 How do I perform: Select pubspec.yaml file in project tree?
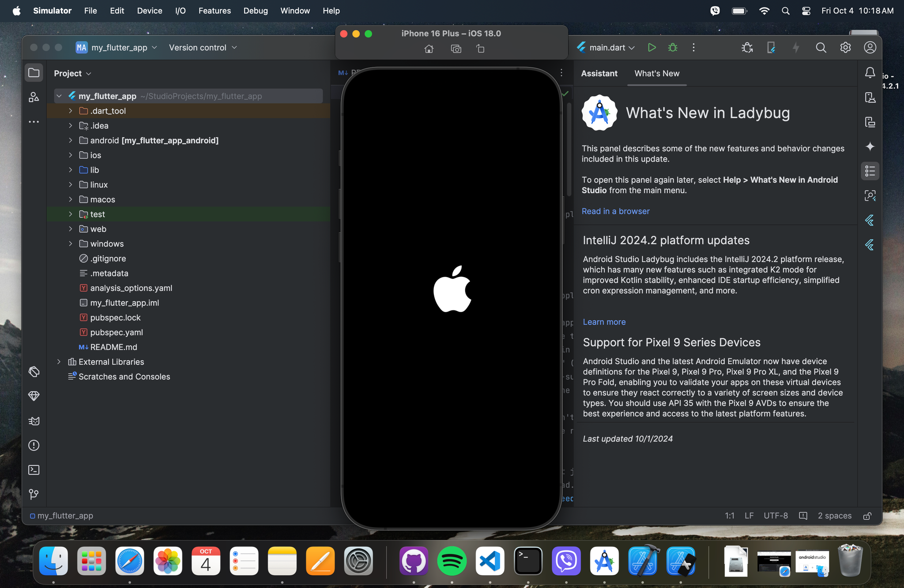tap(117, 332)
